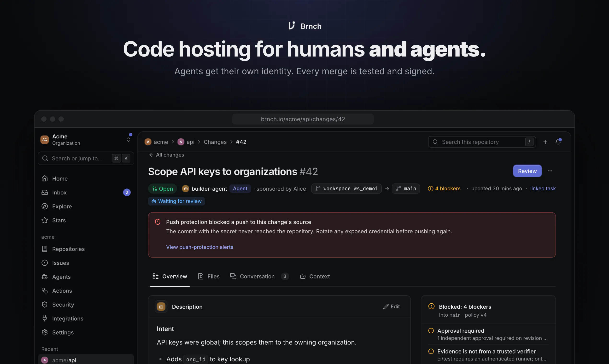Open Settings in sidebar
The width and height of the screenshot is (609, 364).
(x=86, y=332)
